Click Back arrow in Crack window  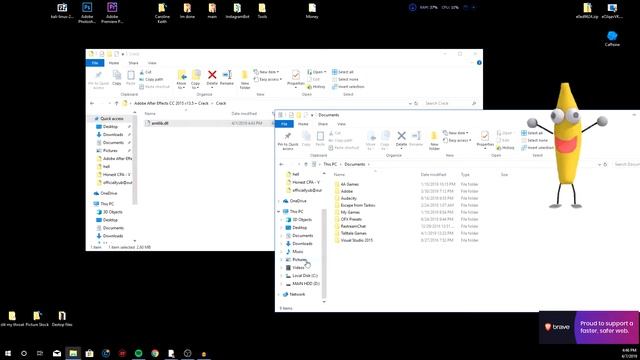point(92,103)
